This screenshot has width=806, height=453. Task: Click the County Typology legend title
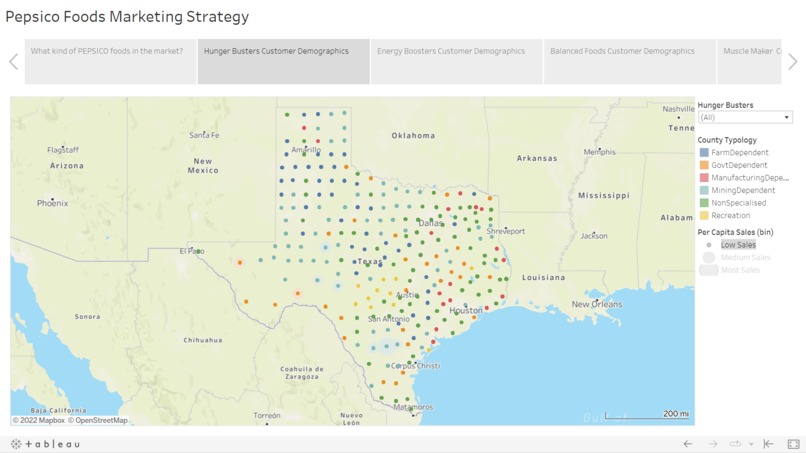tap(727, 140)
